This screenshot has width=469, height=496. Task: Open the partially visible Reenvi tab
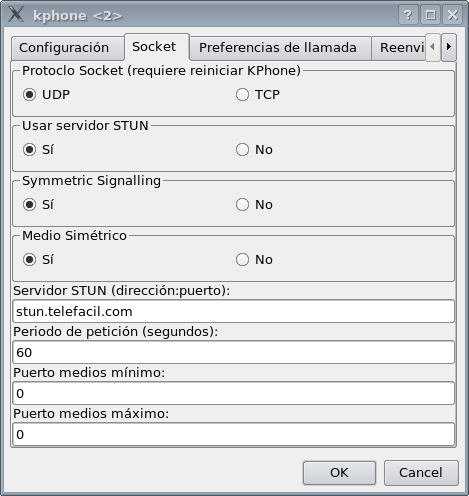point(399,48)
